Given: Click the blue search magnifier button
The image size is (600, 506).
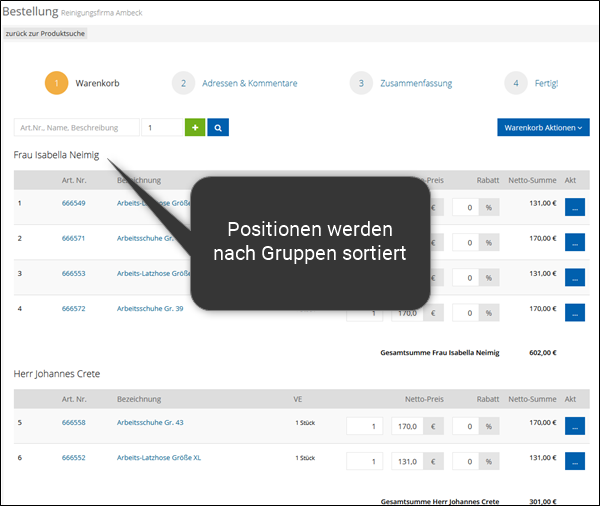Looking at the screenshot, I should 217,128.
